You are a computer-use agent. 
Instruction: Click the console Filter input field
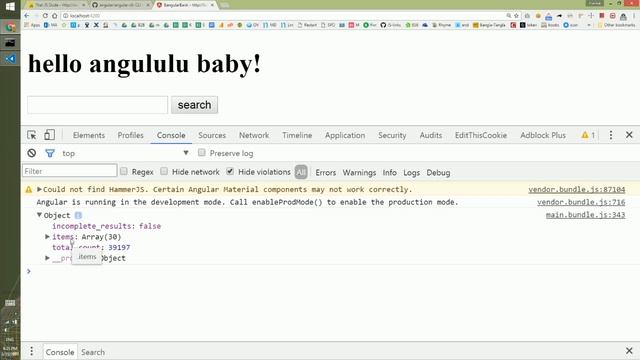click(x=70, y=171)
